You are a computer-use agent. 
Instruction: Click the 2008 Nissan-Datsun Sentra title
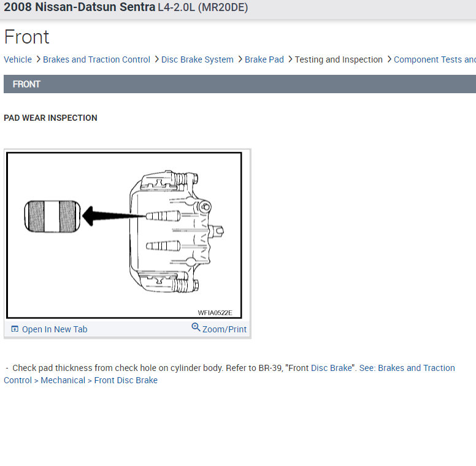80,7
